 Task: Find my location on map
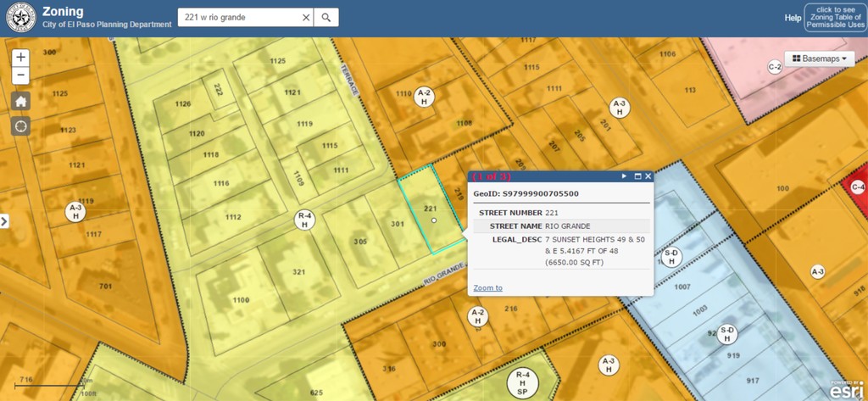coord(21,125)
